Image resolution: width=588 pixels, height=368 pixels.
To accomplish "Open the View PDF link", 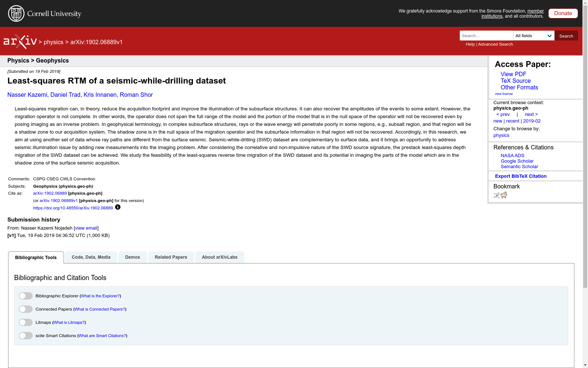I will coord(513,74).
